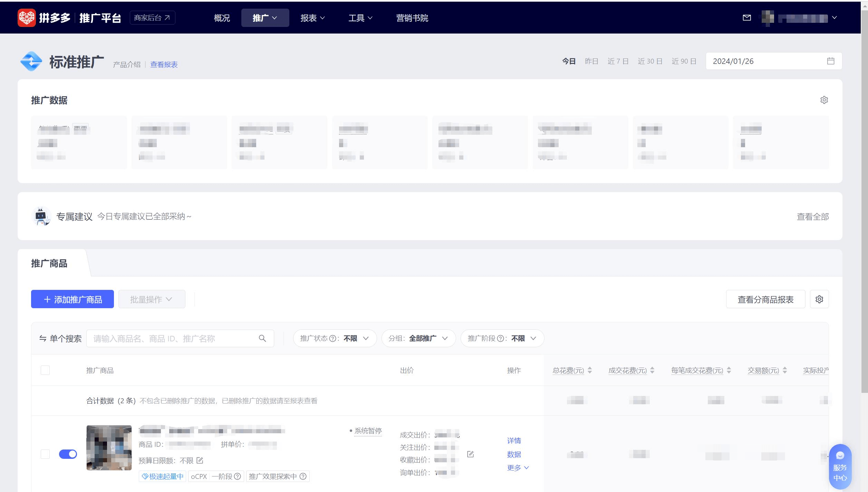Edit bid prices pencil icon
Image resolution: width=868 pixels, height=492 pixels.
[x=470, y=454]
